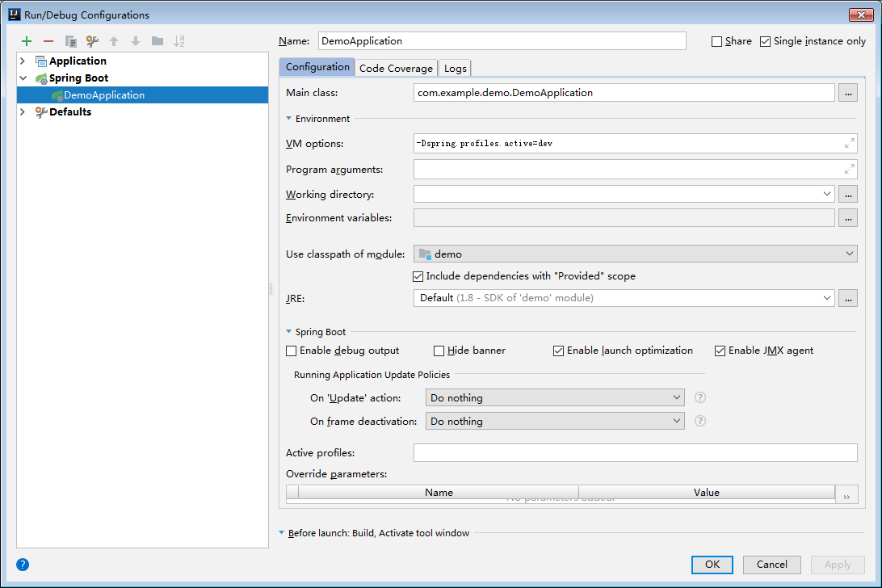Click the Cancel button
This screenshot has width=882, height=588.
772,565
